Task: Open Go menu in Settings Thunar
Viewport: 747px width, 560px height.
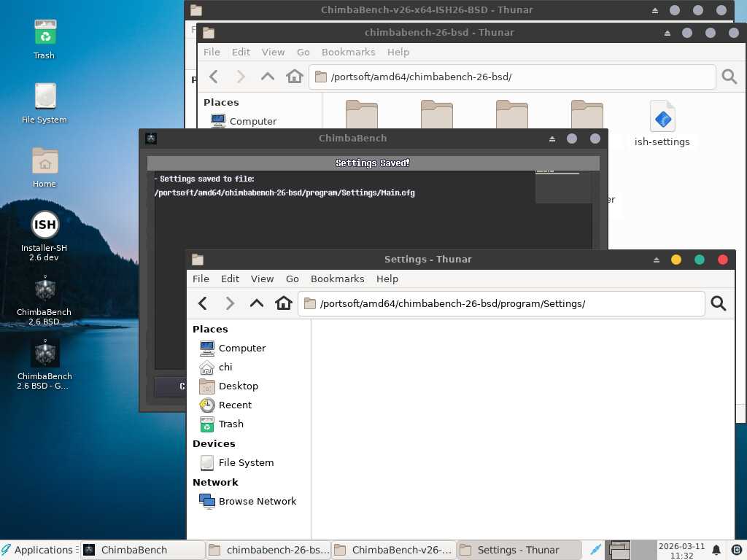Action: point(292,279)
